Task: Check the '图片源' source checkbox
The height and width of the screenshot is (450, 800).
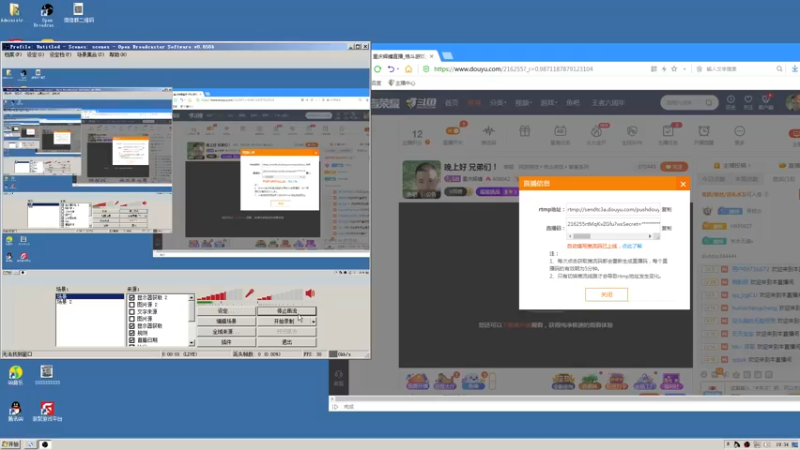Action: tap(132, 319)
